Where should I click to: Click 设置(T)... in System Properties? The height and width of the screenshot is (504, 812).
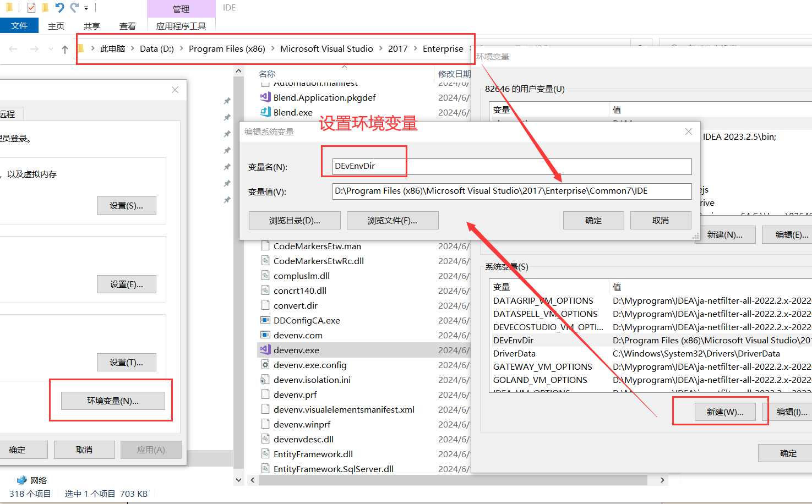(x=126, y=362)
